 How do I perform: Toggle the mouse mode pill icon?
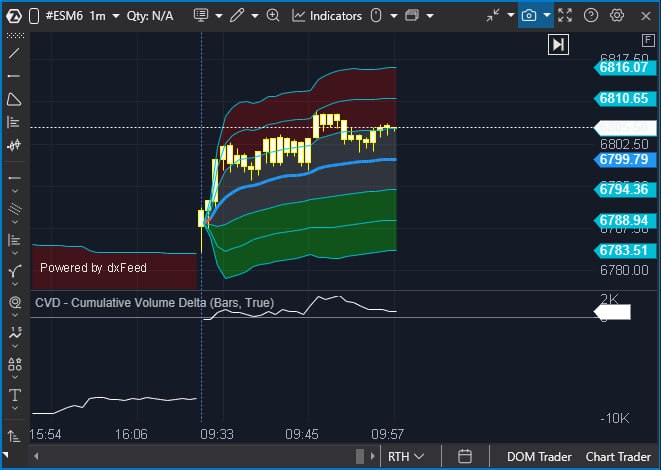coord(376,16)
